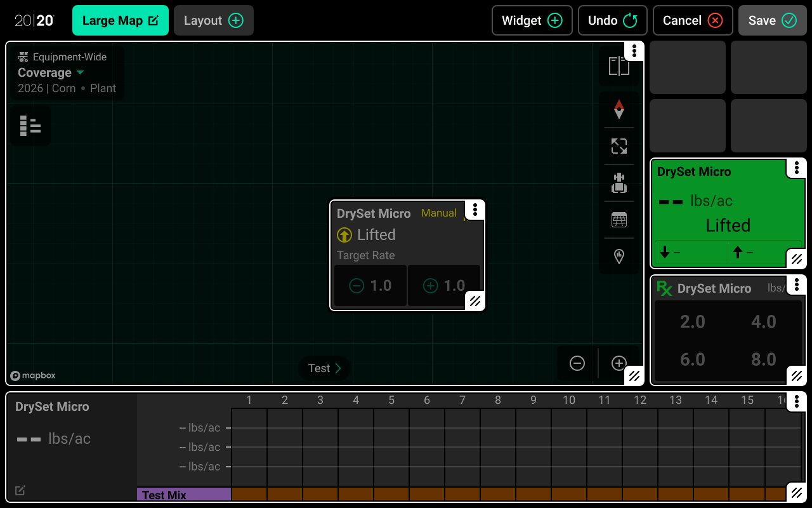812x508 pixels.
Task: Open the map legend panel icon
Action: (30, 126)
